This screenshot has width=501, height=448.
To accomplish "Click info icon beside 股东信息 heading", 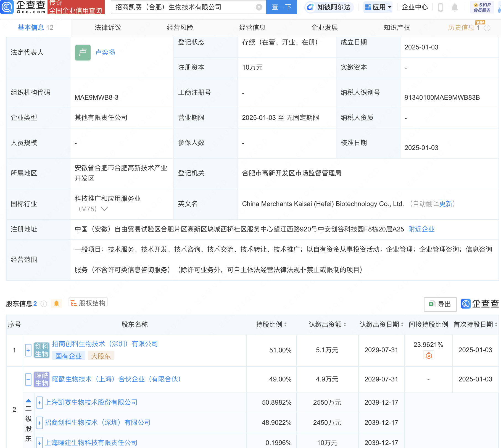I will pos(44,304).
